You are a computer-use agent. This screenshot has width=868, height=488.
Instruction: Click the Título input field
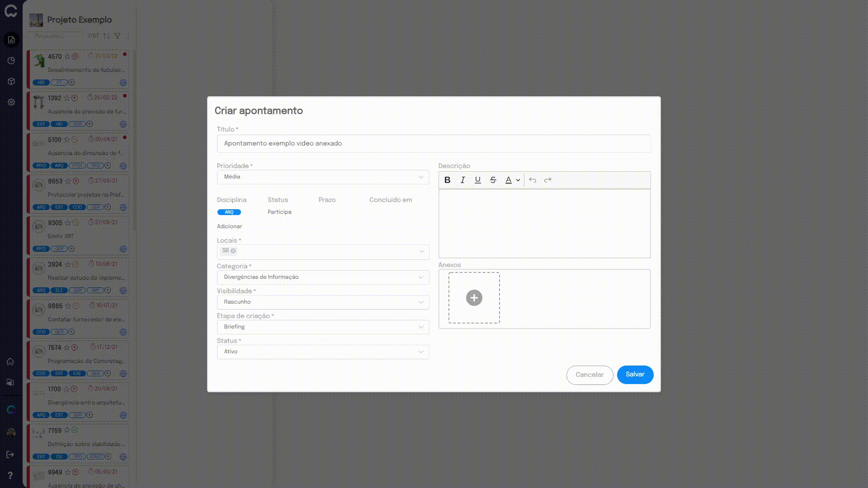(x=433, y=144)
